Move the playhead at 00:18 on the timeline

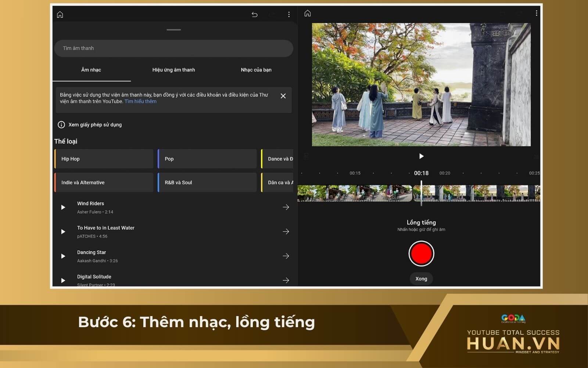[421, 191]
